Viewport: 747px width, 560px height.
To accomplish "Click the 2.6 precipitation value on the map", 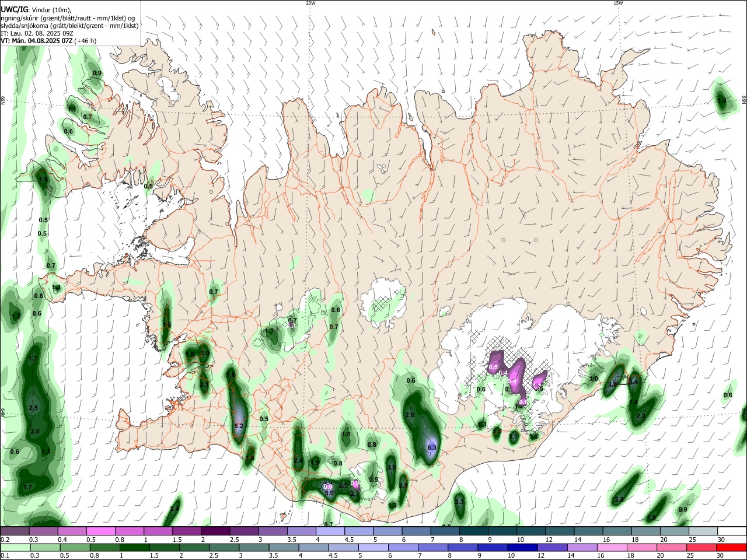I will point(410,415).
